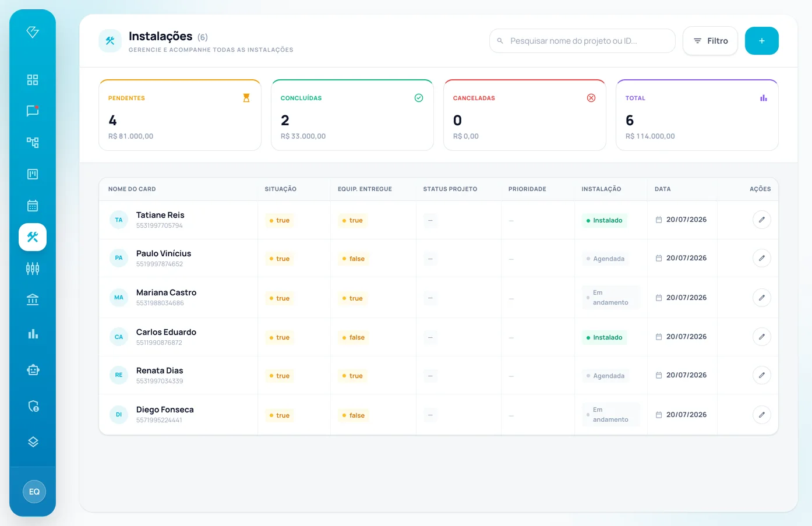
Task: Click the Filtro button
Action: (710, 41)
